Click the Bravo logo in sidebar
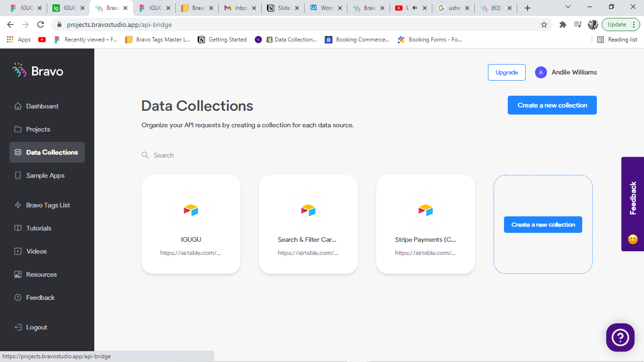Viewport: 644px width, 362px height. coord(38,71)
